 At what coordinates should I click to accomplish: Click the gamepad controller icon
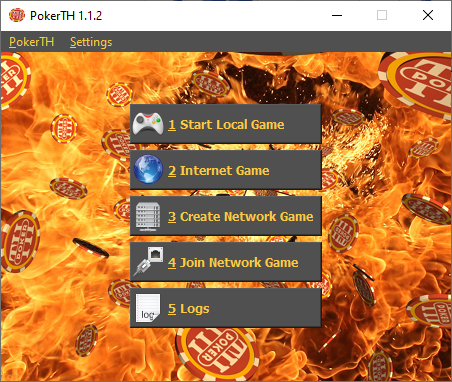(x=148, y=123)
